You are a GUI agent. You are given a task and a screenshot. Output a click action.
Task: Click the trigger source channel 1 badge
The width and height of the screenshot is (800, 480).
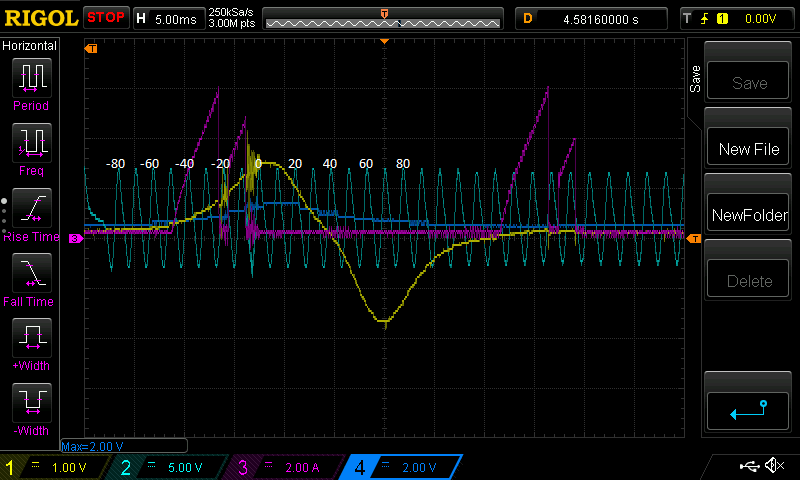[x=722, y=19]
